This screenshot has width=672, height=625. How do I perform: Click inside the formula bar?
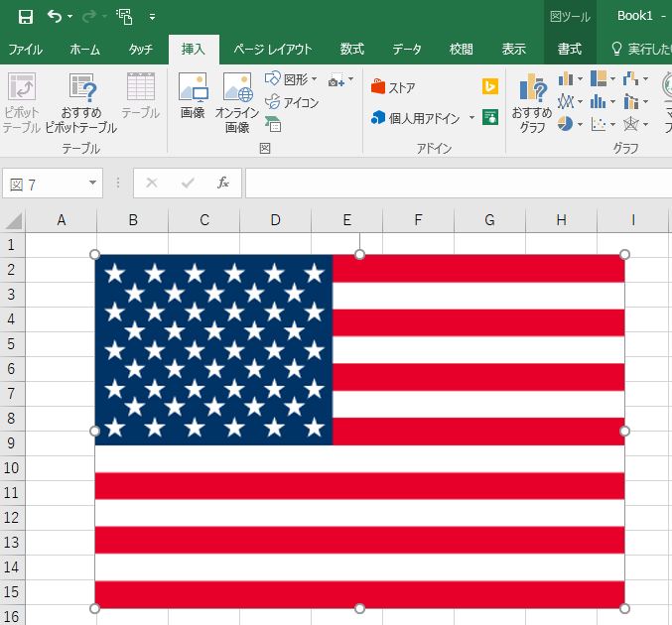[459, 184]
